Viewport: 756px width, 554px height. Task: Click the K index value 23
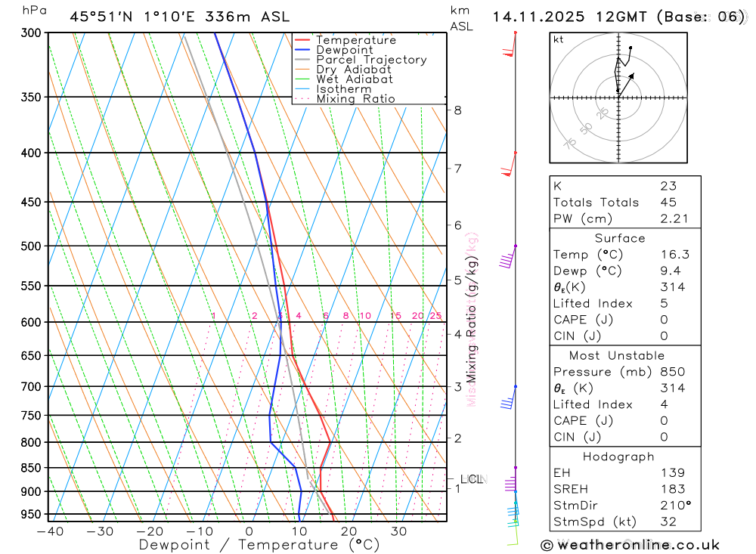(668, 186)
